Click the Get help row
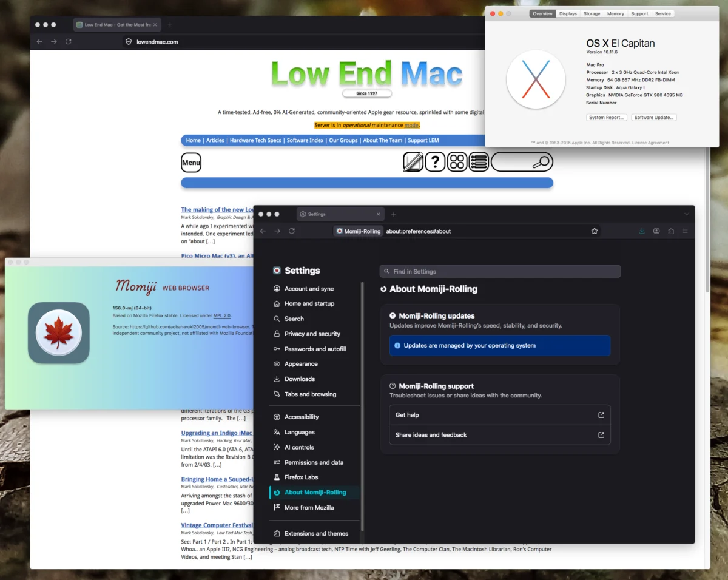 click(x=500, y=415)
